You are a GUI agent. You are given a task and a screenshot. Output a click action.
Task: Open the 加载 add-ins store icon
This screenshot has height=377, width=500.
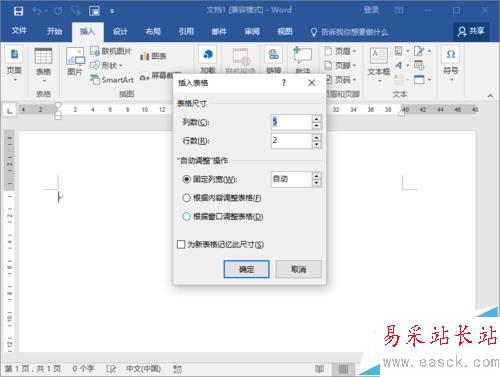[208, 54]
